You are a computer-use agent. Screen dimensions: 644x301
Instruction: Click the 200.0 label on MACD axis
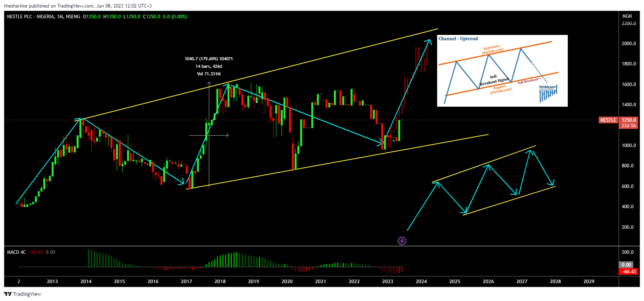coord(627,252)
